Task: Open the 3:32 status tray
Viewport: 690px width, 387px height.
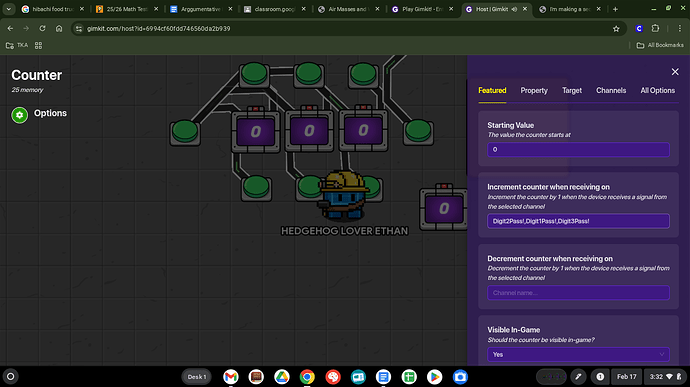Action: pyautogui.click(x=664, y=377)
